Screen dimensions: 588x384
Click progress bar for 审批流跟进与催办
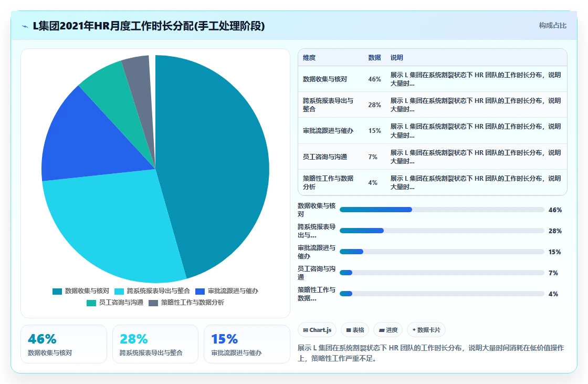click(442, 252)
